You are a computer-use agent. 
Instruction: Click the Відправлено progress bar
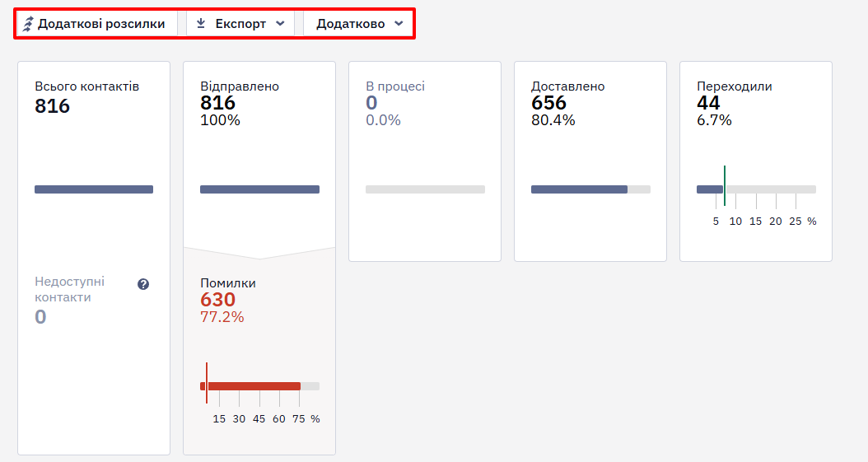pos(259,189)
